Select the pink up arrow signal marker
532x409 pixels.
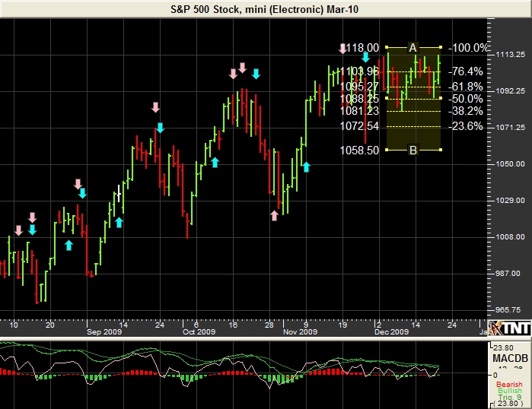(x=274, y=215)
